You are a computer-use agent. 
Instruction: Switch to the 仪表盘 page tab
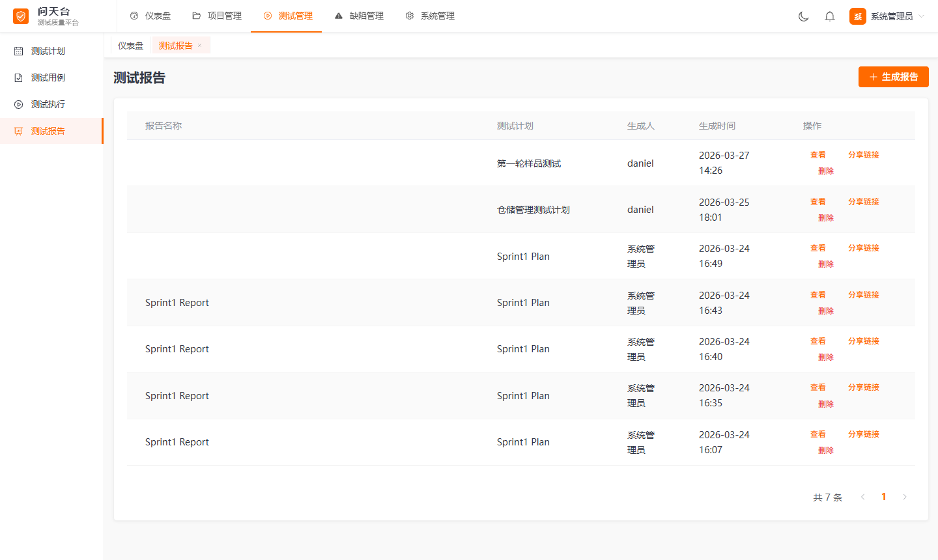[130, 46]
